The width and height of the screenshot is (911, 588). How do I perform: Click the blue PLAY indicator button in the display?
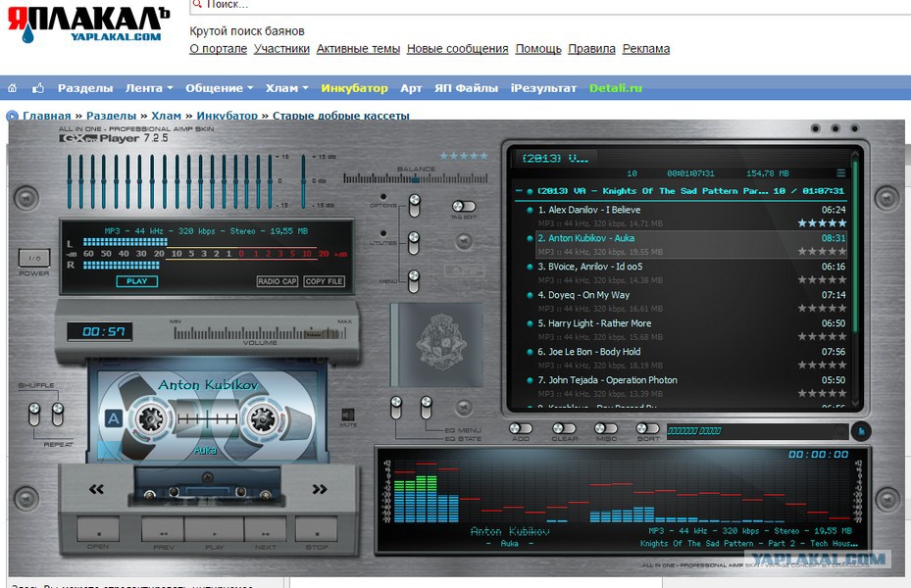pyautogui.click(x=136, y=281)
